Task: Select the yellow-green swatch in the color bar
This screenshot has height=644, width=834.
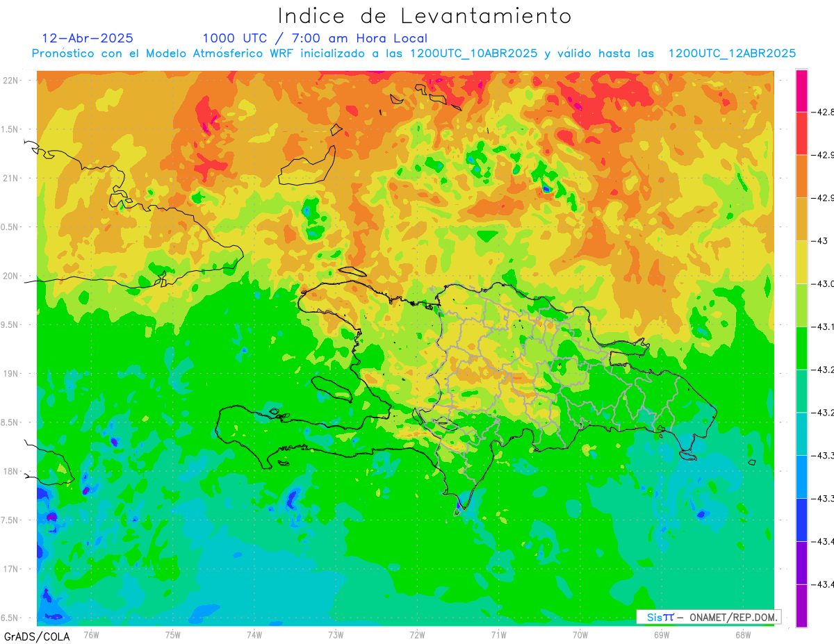Action: pyautogui.click(x=801, y=305)
